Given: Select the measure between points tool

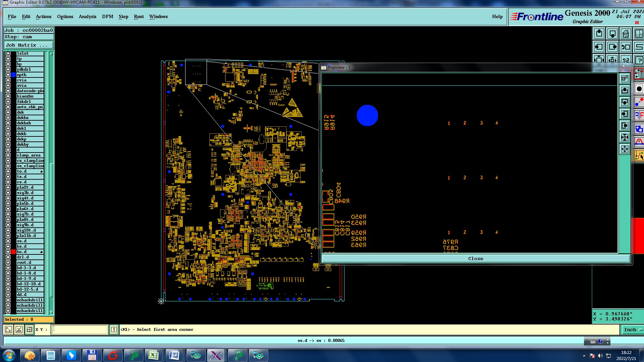Looking at the screenshot, I should click(639, 102).
